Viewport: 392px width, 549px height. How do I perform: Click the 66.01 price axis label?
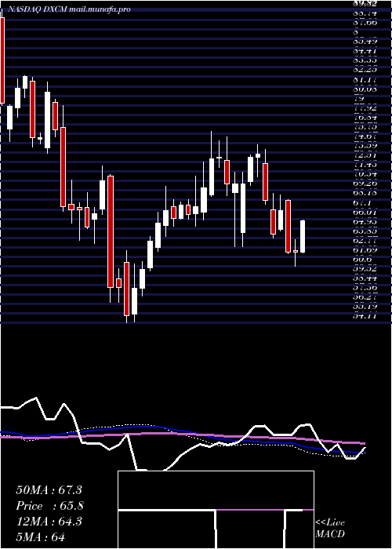click(x=365, y=212)
